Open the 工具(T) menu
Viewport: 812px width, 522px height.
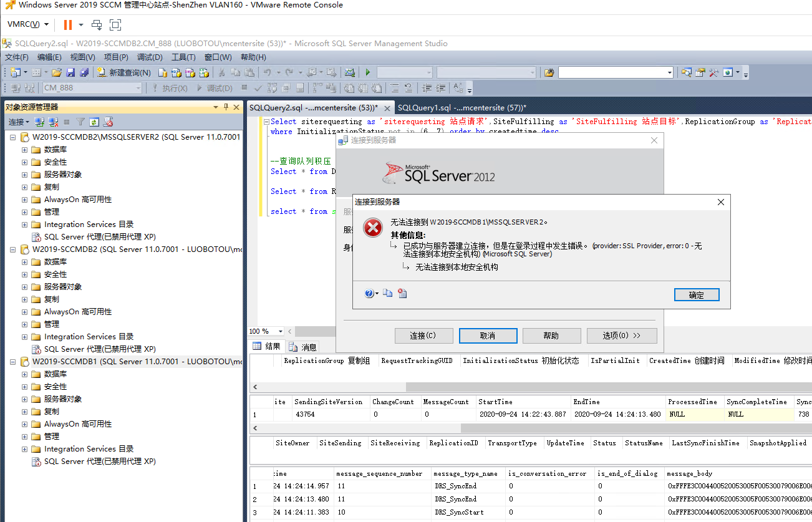tap(183, 57)
